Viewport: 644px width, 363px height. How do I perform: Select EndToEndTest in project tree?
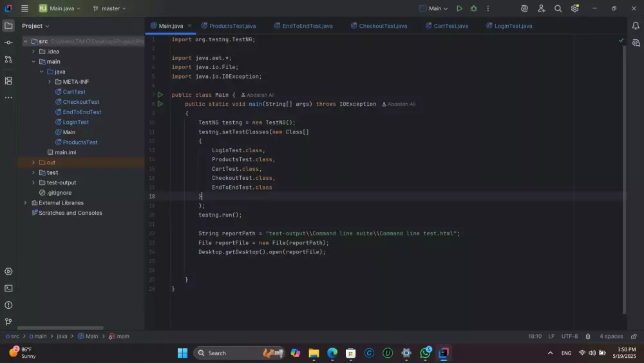tap(82, 112)
